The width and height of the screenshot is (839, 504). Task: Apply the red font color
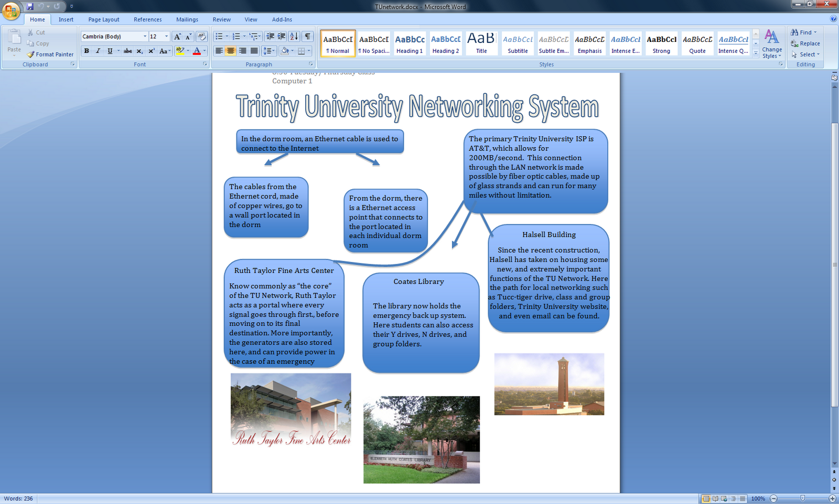(x=197, y=51)
